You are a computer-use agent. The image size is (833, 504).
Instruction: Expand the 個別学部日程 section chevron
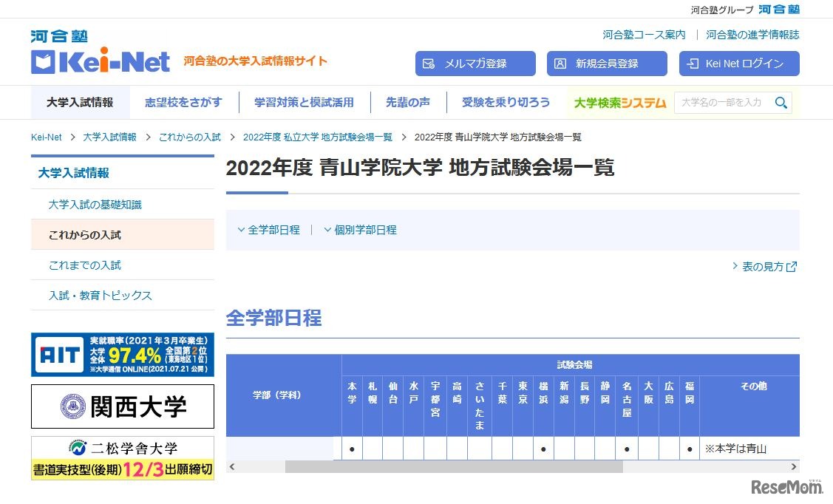(327, 230)
